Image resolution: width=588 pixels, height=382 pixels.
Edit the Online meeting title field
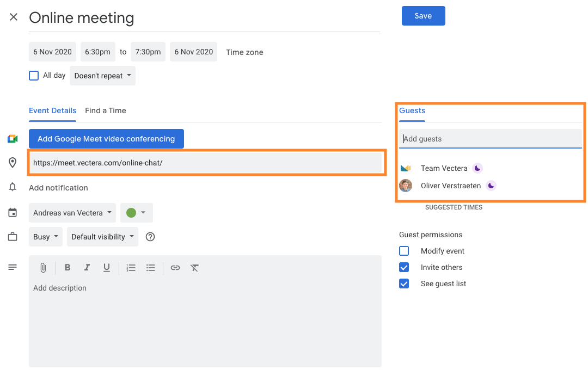coord(204,18)
